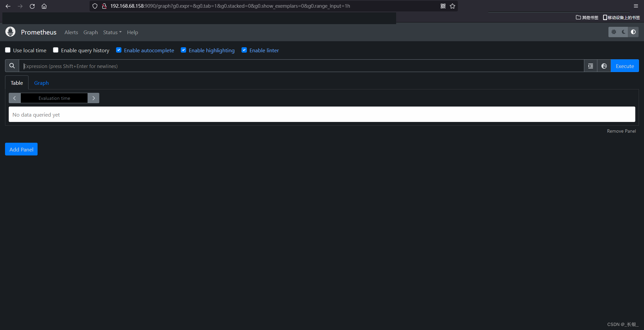Switch to the Table tab
Screen dimensions: 644x330
[17, 83]
